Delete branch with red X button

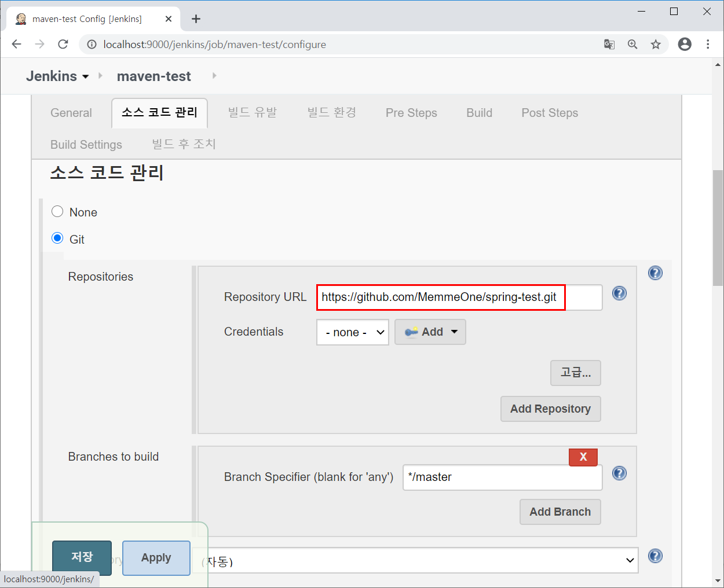583,457
